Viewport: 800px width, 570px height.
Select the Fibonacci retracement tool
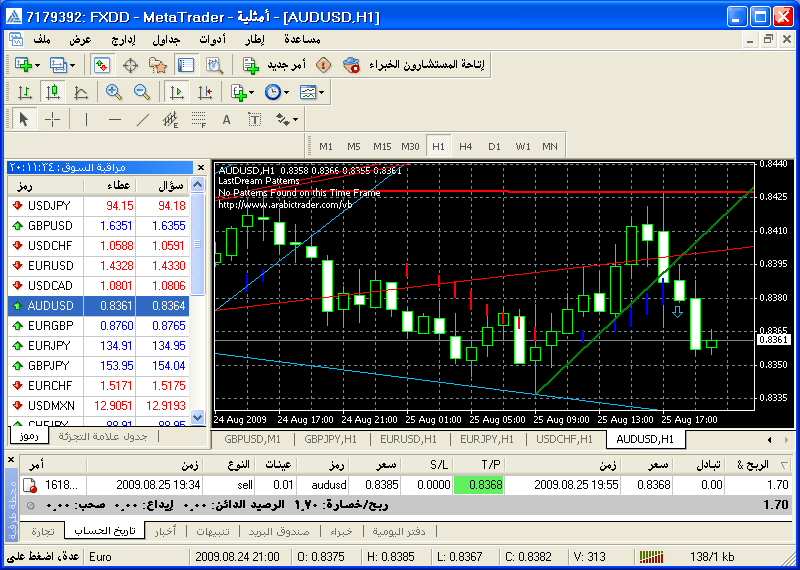[198, 119]
